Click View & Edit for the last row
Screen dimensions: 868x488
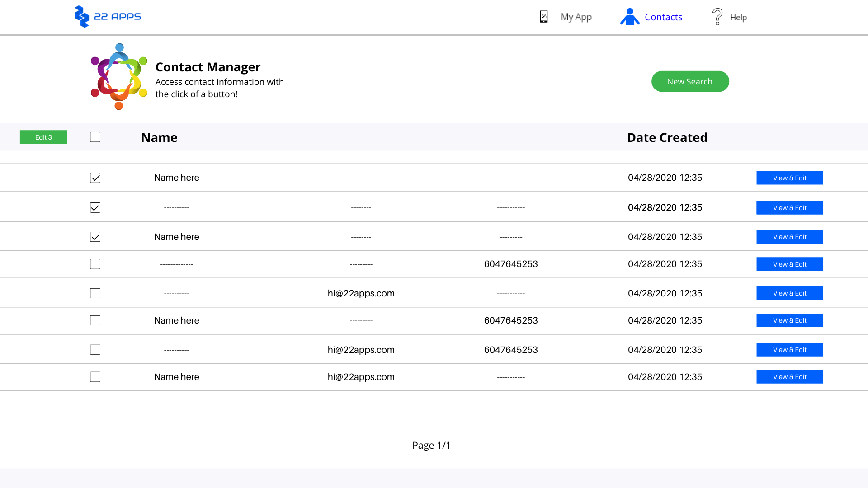click(x=789, y=377)
